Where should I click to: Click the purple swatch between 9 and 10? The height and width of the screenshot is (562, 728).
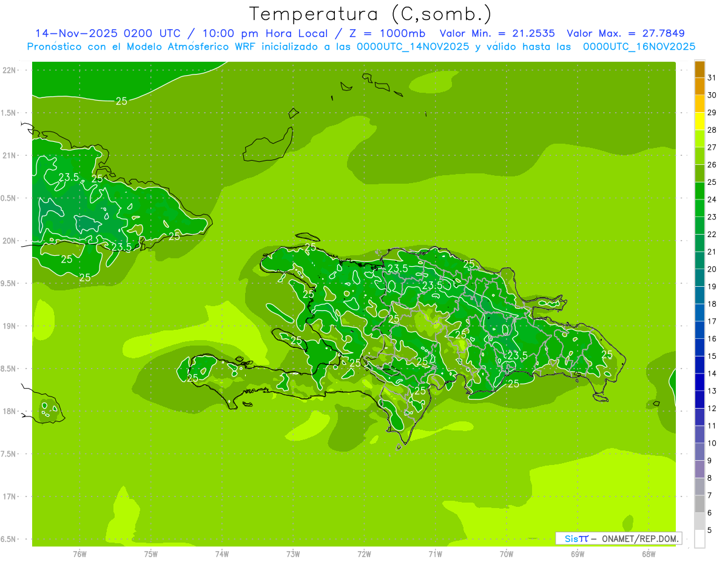coord(699,452)
